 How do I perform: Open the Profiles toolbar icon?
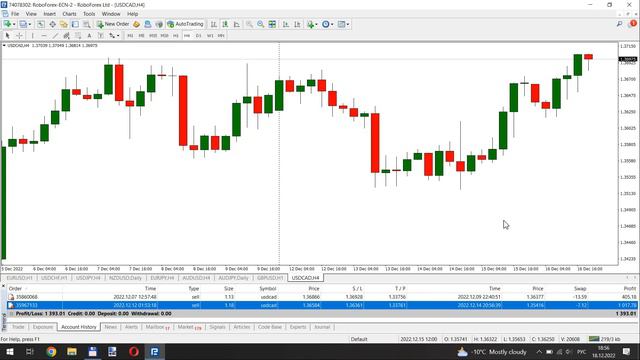(23, 24)
